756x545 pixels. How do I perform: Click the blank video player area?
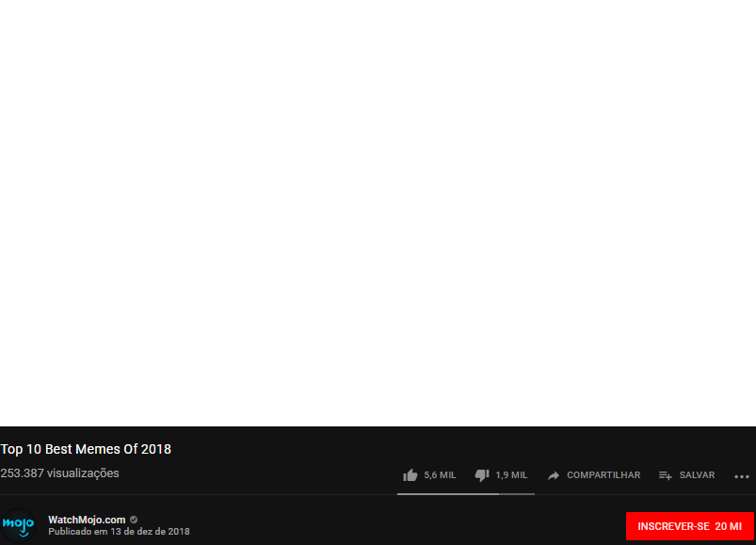(x=378, y=213)
